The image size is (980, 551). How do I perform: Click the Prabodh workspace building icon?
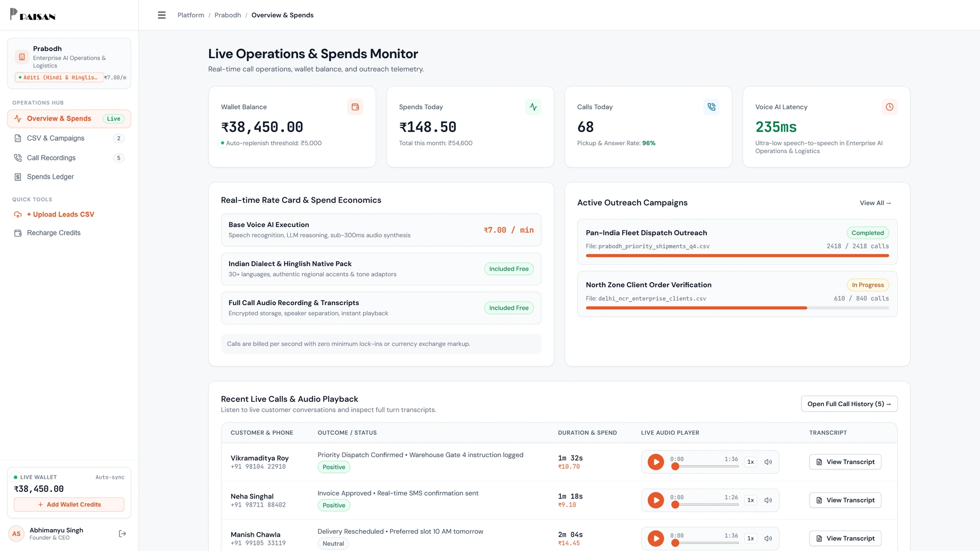coord(22,57)
